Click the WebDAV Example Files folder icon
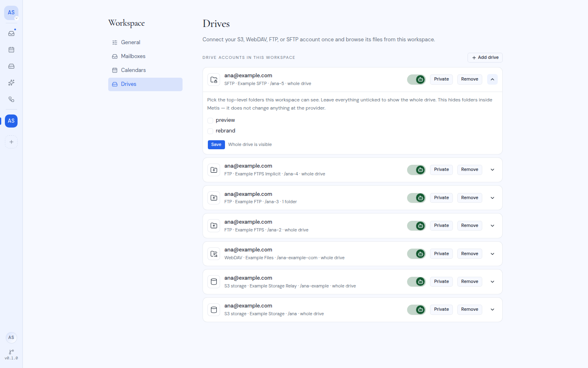The height and width of the screenshot is (368, 588). pos(214,254)
